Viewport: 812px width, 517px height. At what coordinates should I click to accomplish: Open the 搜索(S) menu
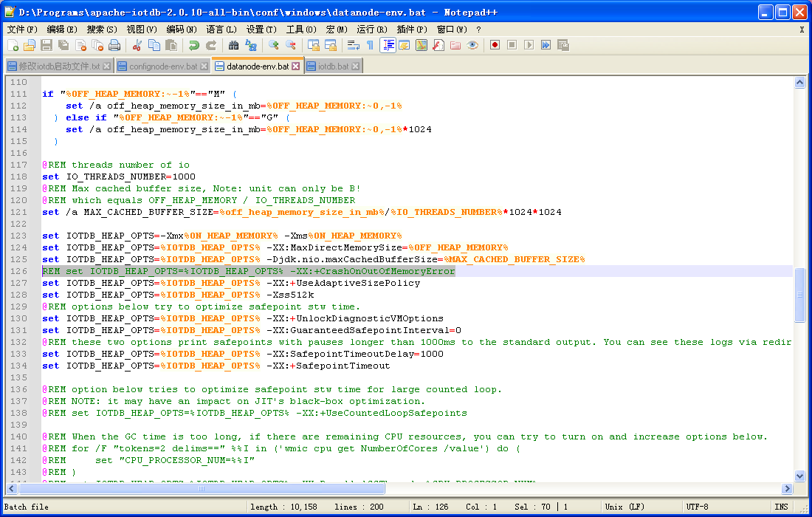[102, 30]
